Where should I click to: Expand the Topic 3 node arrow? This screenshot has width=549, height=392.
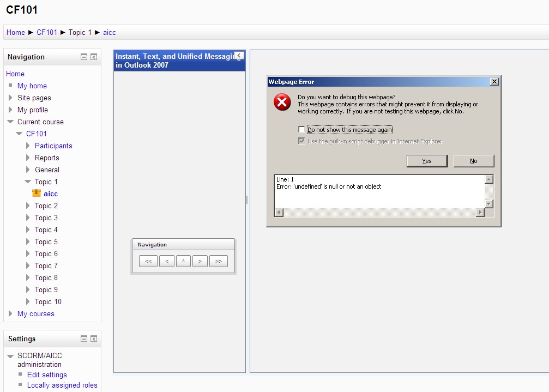(28, 218)
